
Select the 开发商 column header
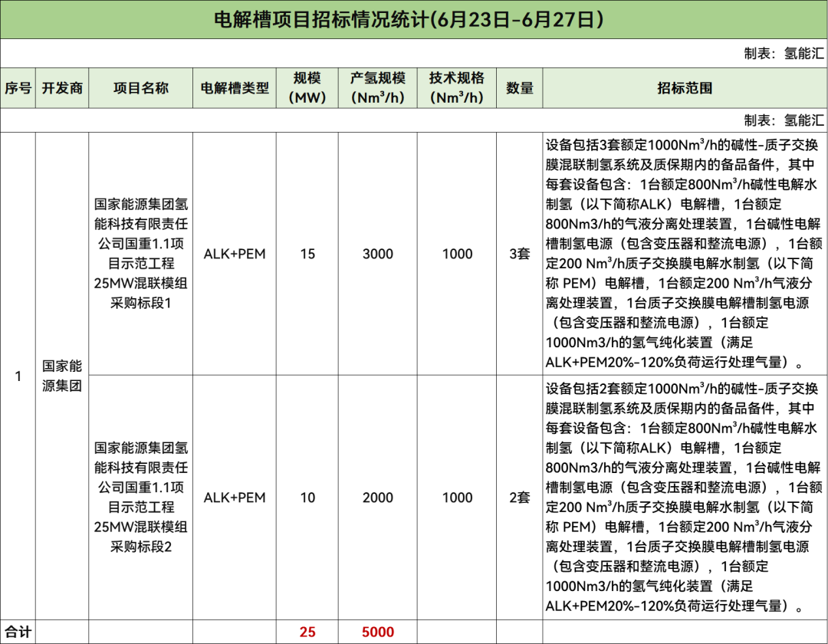(62, 88)
